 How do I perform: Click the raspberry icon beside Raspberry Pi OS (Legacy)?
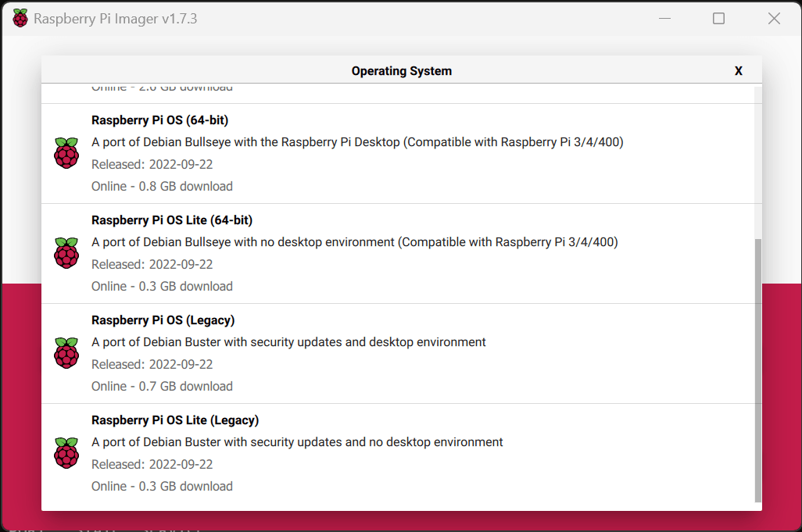[x=66, y=353]
